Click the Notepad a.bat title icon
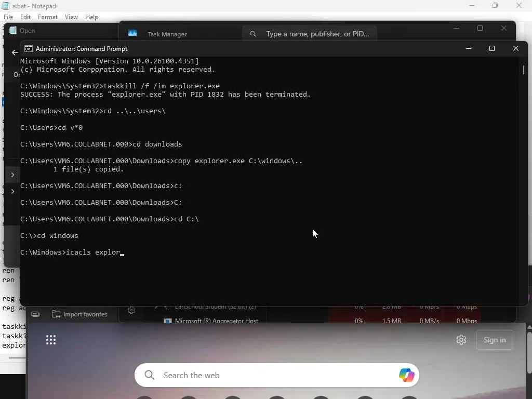This screenshot has width=532, height=399. [5, 6]
